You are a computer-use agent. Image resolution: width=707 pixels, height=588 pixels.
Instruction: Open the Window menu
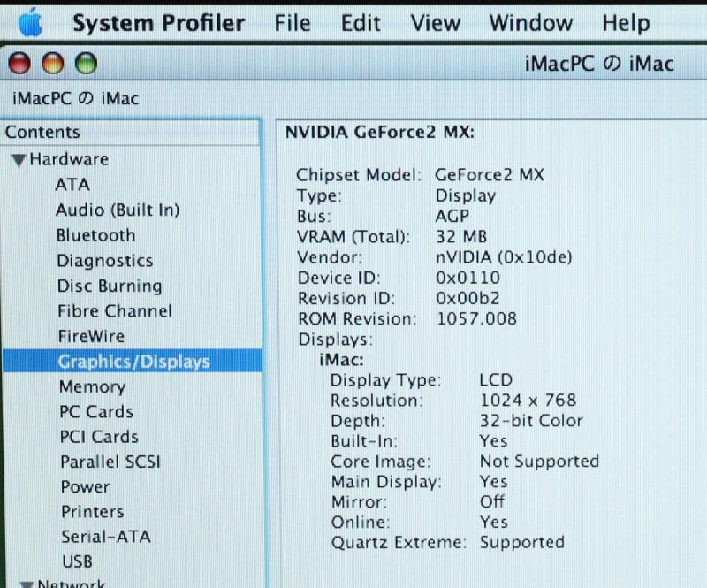click(531, 23)
